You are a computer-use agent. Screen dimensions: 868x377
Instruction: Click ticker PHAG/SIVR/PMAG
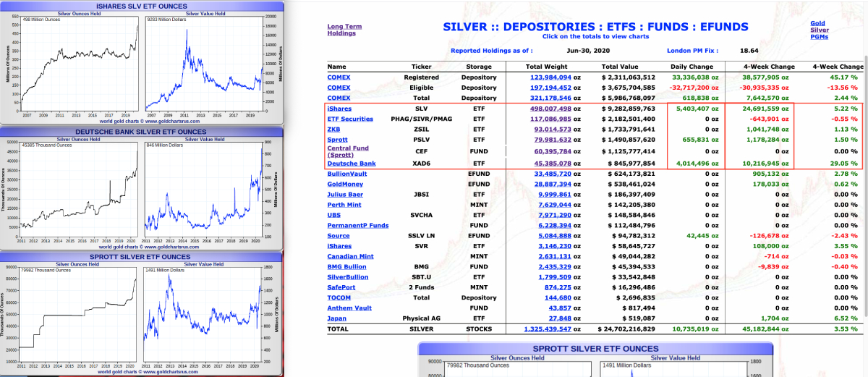click(421, 119)
